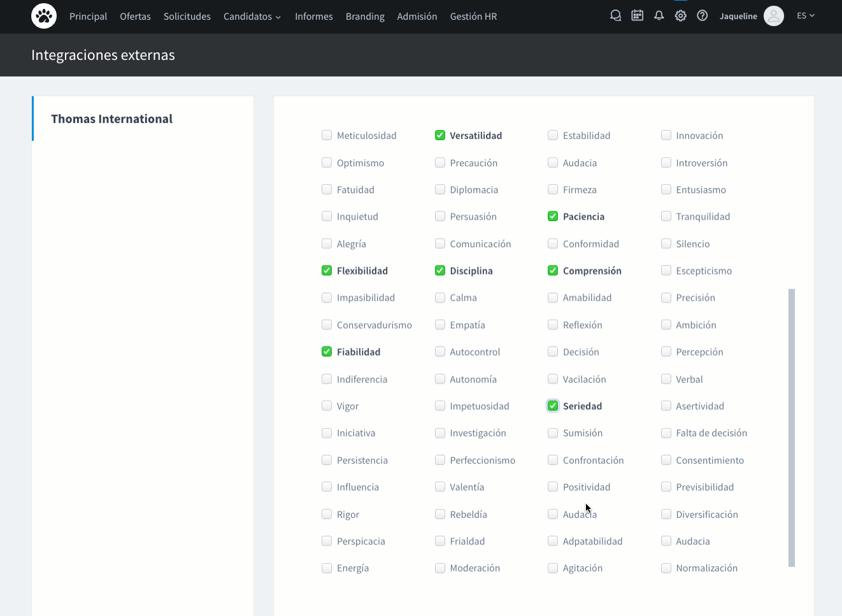Uncheck the Versatilidad checkbox
The image size is (842, 616).
[x=440, y=135]
